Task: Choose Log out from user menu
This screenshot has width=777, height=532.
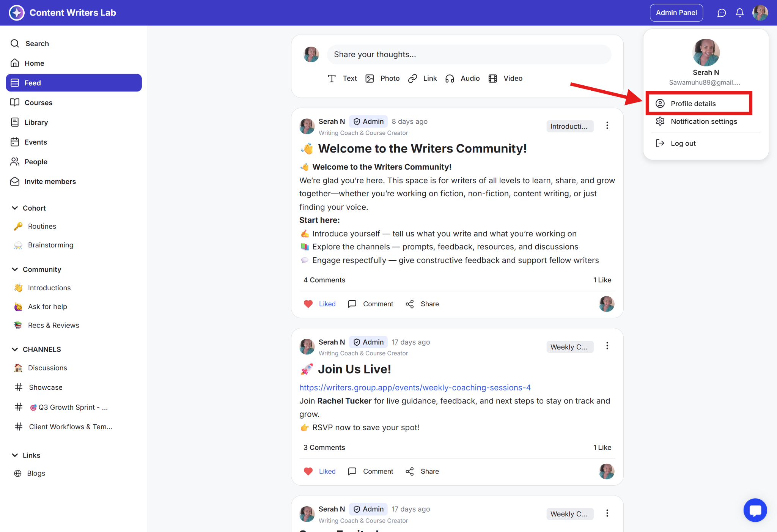Action: click(x=683, y=143)
